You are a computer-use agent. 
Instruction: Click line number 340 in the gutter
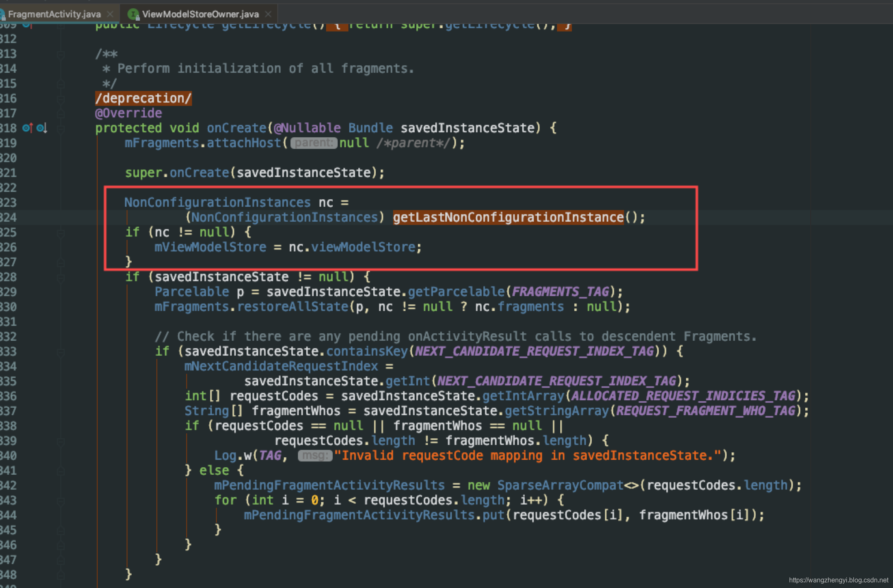coord(8,456)
